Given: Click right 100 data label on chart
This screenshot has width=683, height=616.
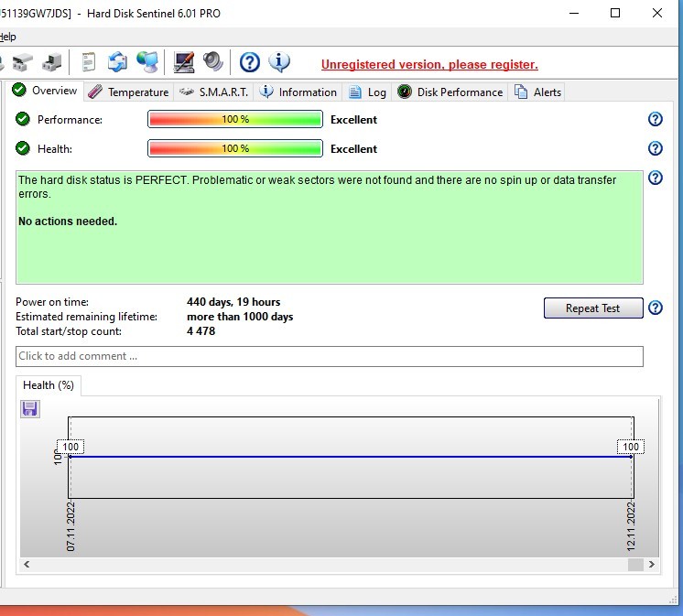Looking at the screenshot, I should coord(631,447).
